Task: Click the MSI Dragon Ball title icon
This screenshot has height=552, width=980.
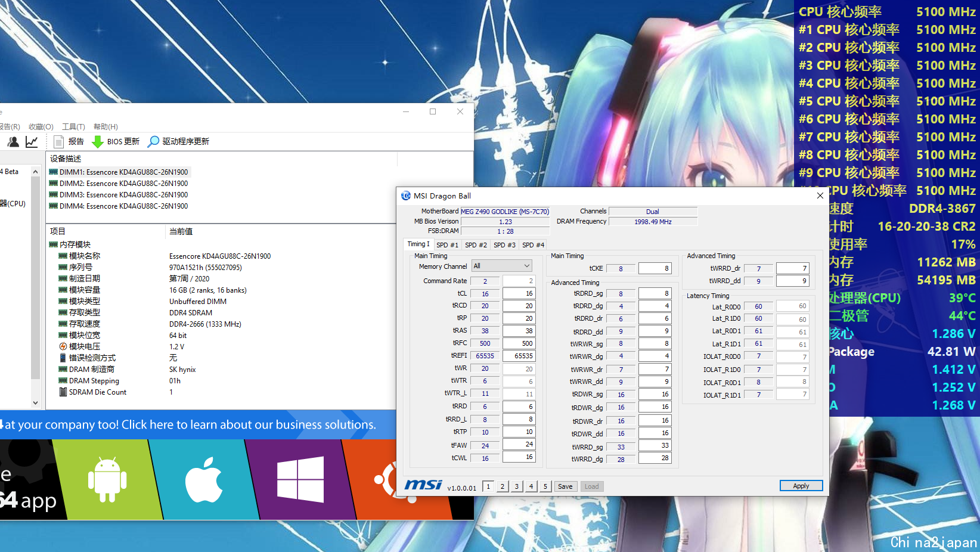Action: 406,196
